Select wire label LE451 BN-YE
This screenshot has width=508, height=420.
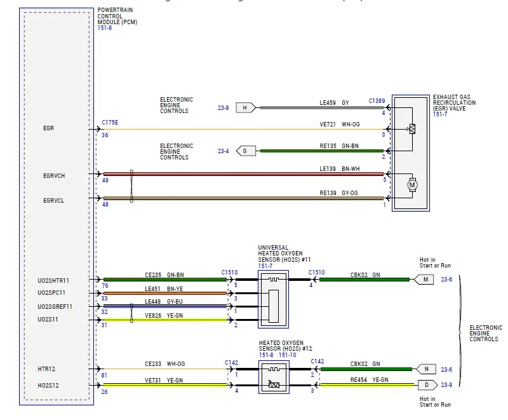click(x=164, y=288)
